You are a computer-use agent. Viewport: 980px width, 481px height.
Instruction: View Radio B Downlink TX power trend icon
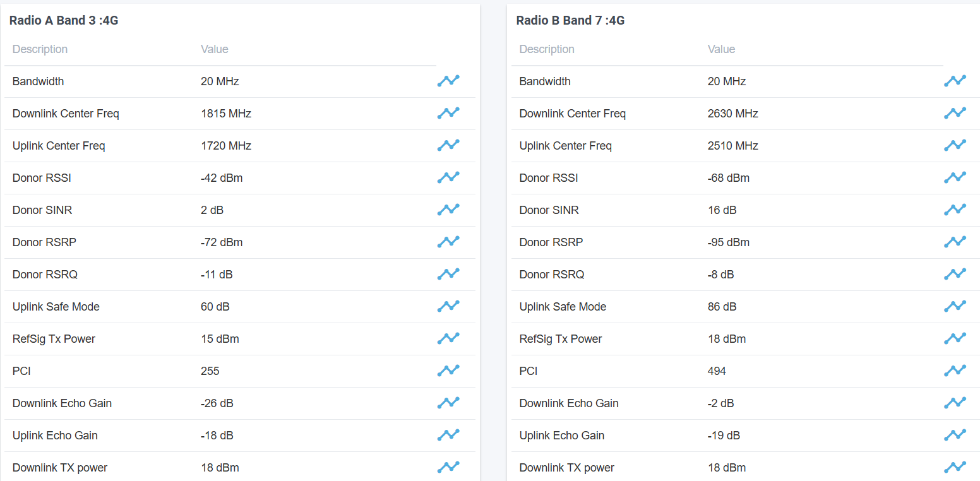tap(955, 467)
